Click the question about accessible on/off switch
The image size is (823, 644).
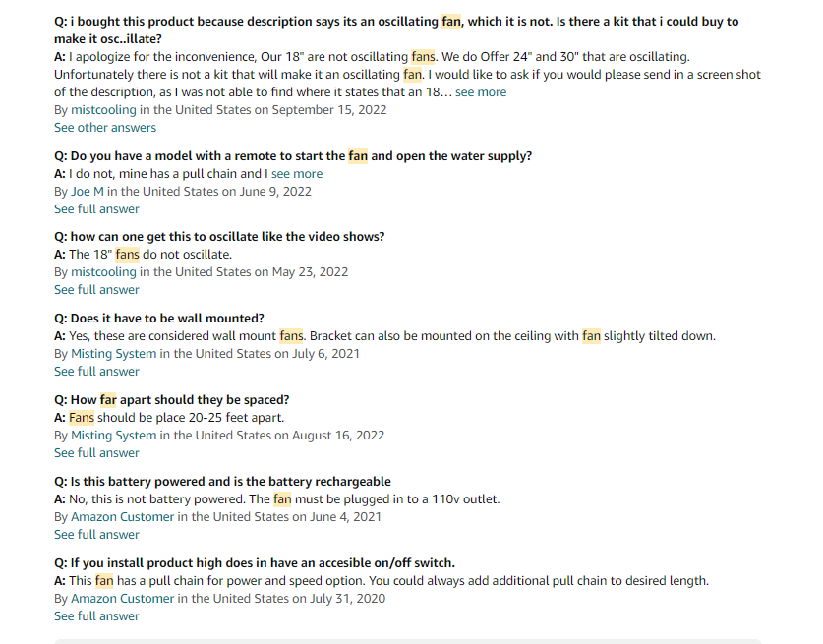tap(255, 563)
